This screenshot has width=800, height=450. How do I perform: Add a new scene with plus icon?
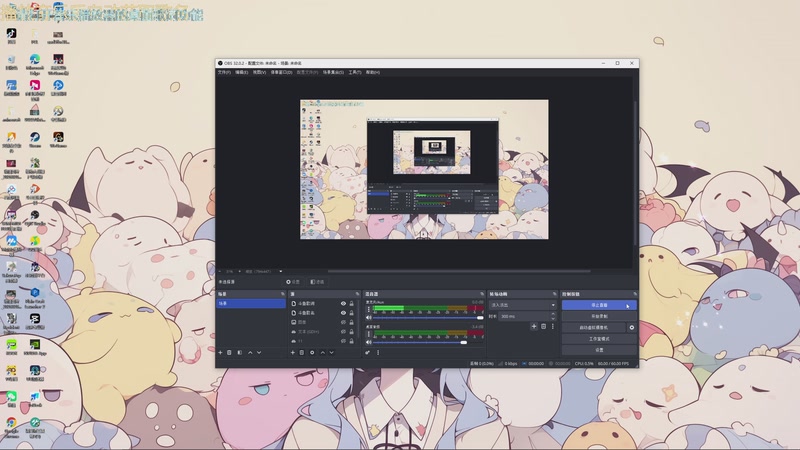tap(220, 353)
